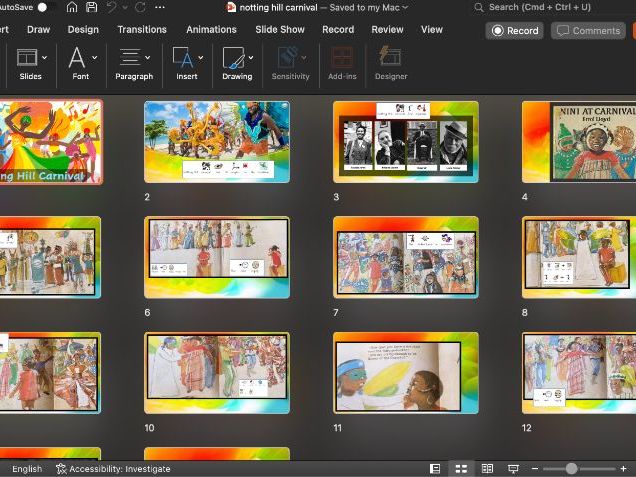Adjust the zoom slider handle

571,469
